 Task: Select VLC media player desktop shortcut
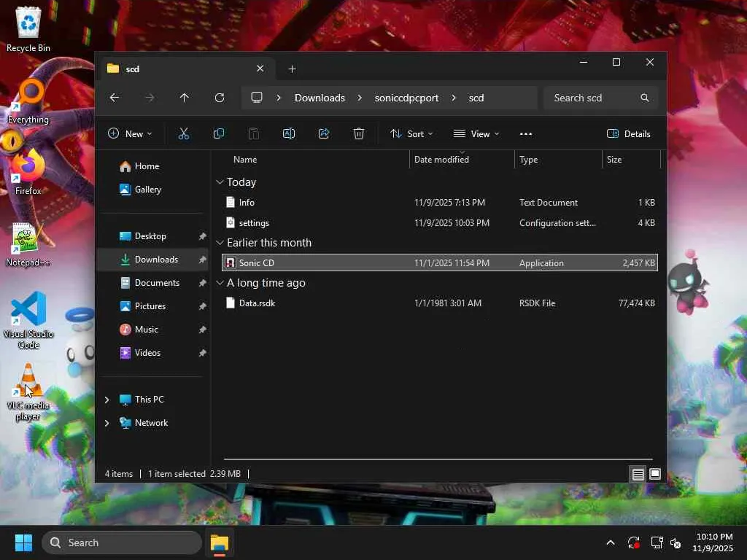click(28, 392)
